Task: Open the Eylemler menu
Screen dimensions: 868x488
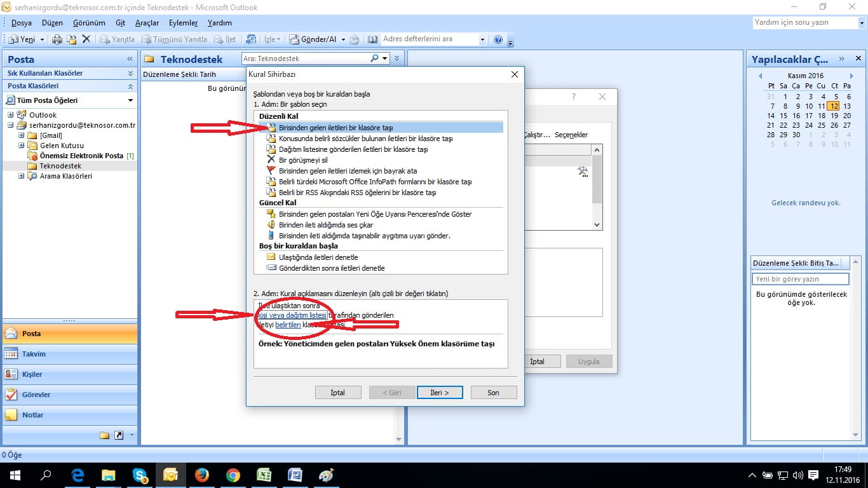Action: 183,22
